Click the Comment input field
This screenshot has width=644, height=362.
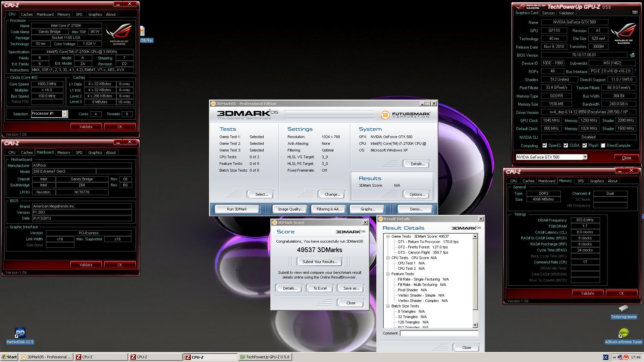[439, 333]
